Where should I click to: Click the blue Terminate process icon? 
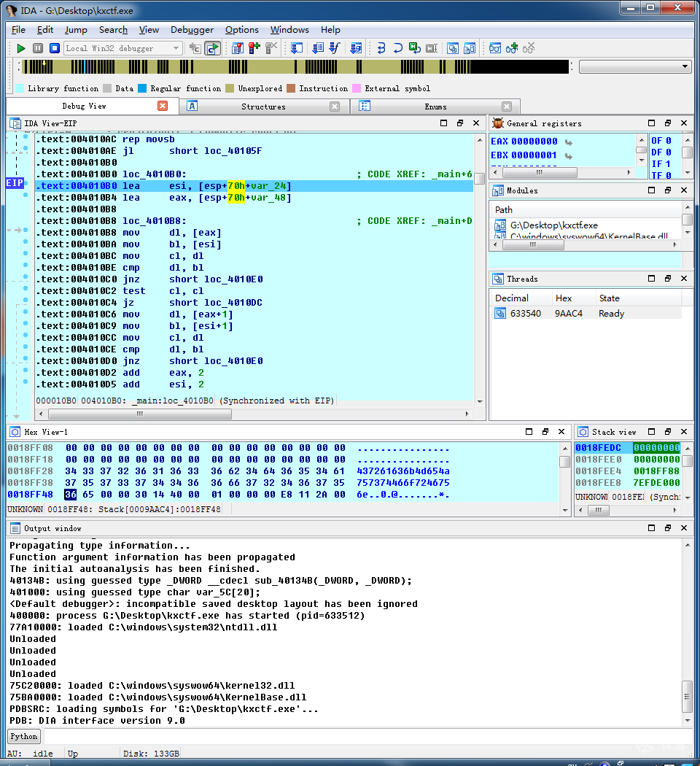click(55, 48)
